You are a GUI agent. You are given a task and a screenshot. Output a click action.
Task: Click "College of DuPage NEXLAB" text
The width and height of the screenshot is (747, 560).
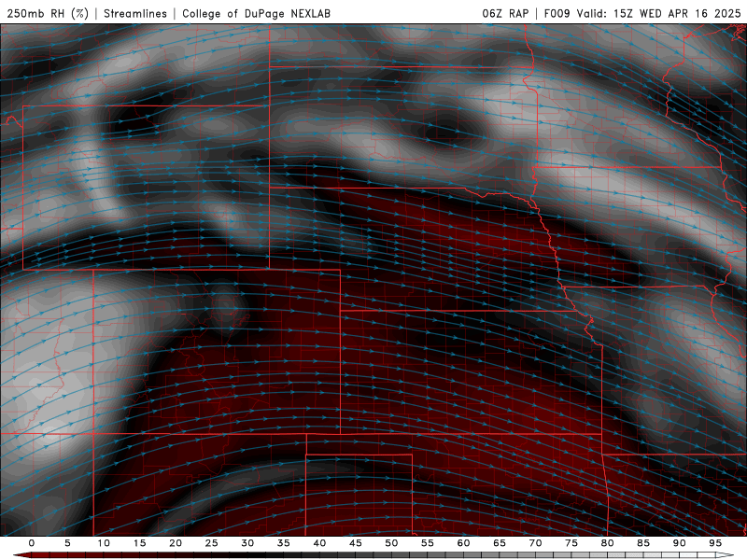[x=256, y=13]
